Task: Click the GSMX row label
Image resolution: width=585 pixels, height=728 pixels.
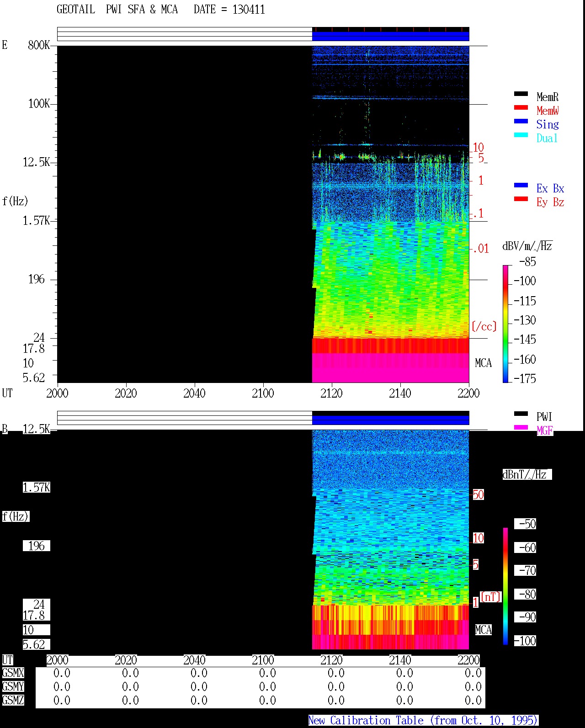Action: [13, 673]
